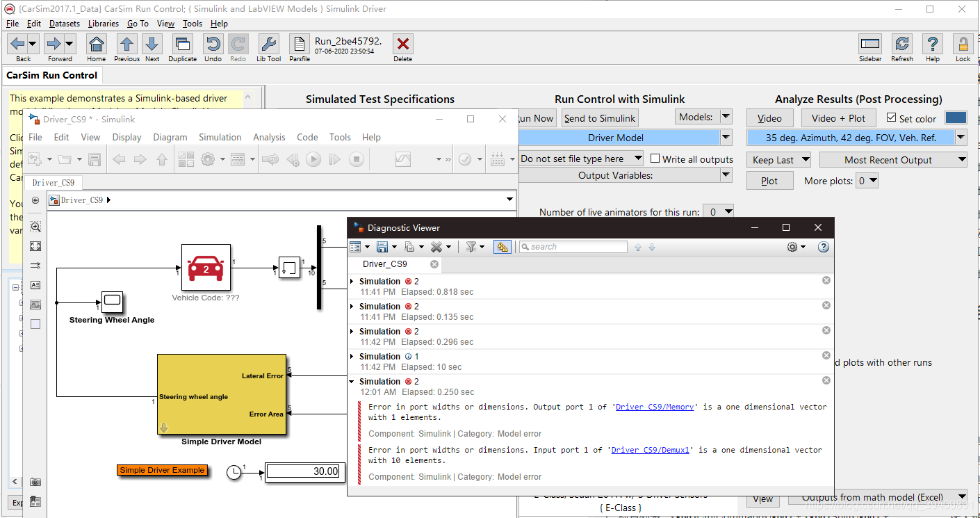Click the CarSim Back arrow icon
Screen dimensions: 980x518
(18, 44)
